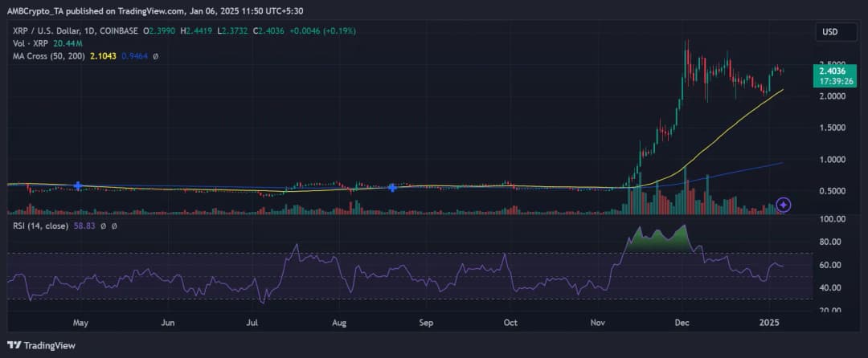Screen dimensions: 868x358
Task: Click the purple sparkle icon near volume bars
Action: point(784,205)
